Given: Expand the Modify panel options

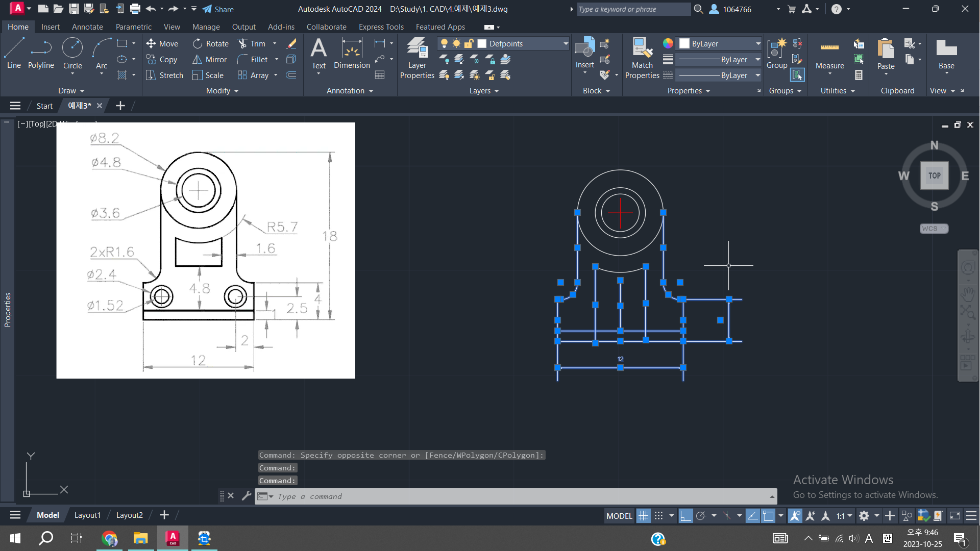Looking at the screenshot, I should (x=222, y=91).
